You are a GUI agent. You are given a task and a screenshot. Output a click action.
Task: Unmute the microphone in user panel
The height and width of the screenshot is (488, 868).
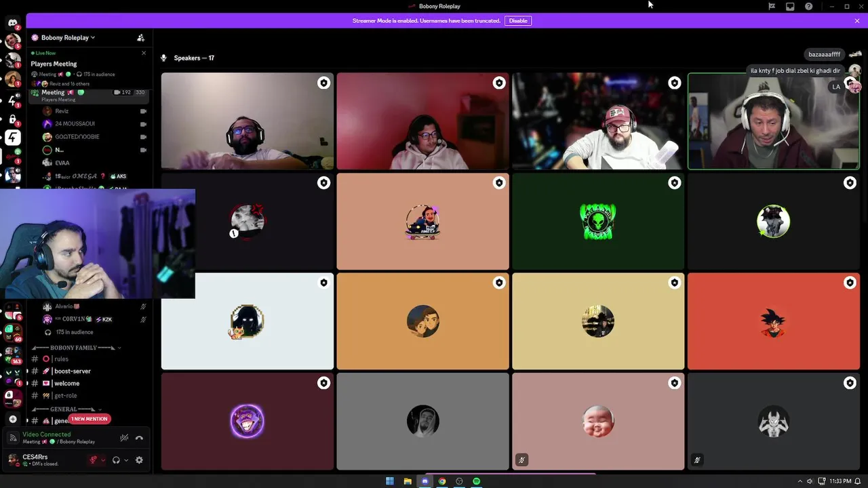tap(94, 460)
